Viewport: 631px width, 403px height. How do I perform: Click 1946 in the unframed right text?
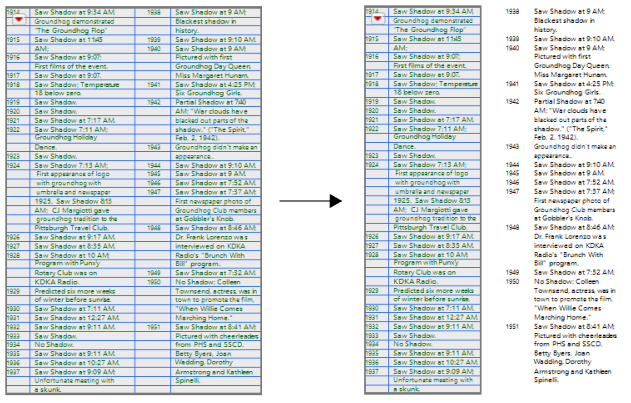(x=512, y=182)
